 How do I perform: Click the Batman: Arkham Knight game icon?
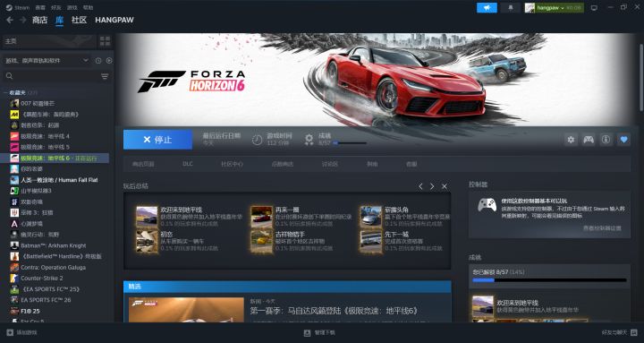[x=14, y=245]
